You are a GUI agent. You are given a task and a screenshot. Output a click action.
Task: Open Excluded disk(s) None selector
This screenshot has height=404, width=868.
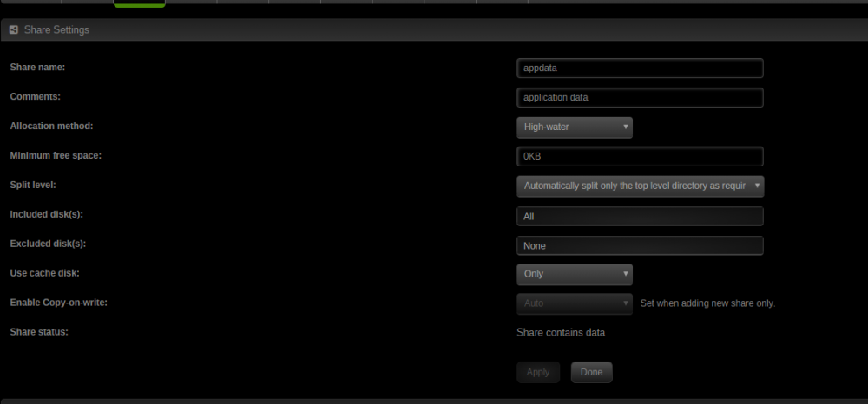[x=640, y=245]
